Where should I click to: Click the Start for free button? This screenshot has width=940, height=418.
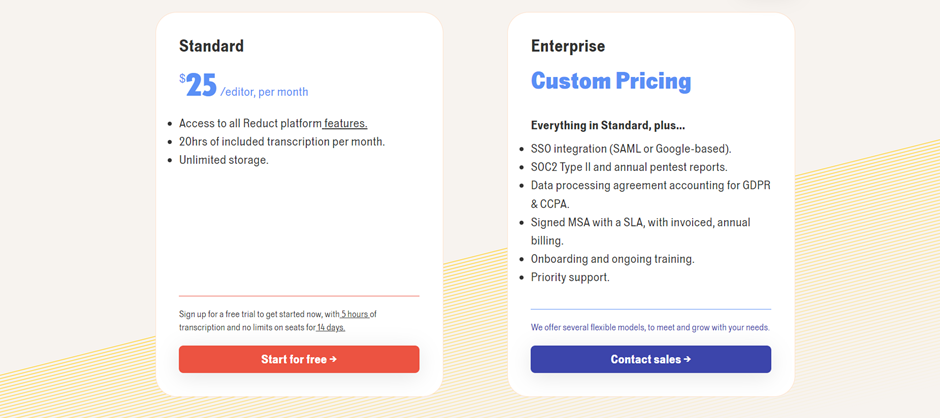click(299, 359)
